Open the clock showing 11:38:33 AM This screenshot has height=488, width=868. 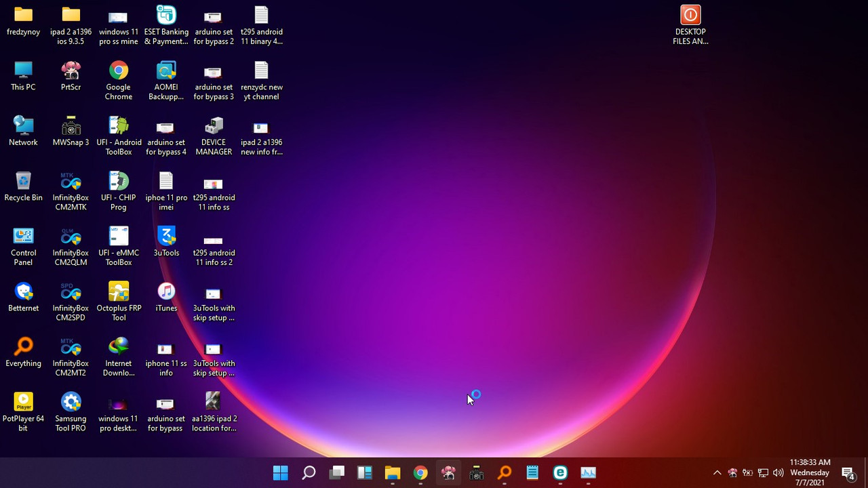(x=810, y=472)
